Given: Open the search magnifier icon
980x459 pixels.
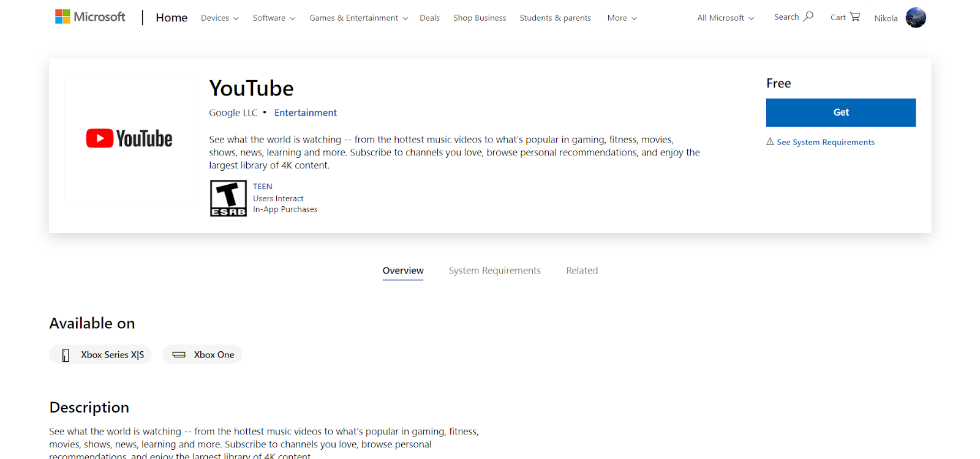Looking at the screenshot, I should pyautogui.click(x=809, y=17).
